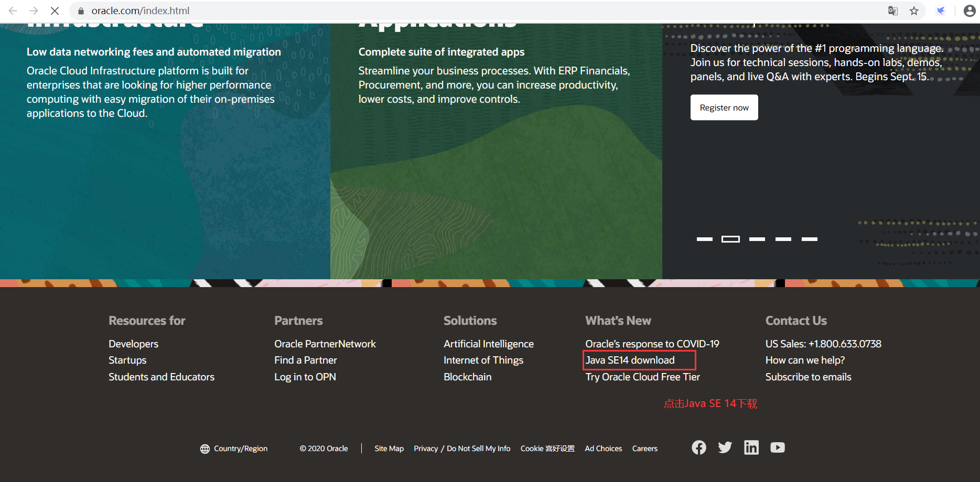Open the Blockchain link
Screen dimensions: 980x482
pyautogui.click(x=468, y=377)
